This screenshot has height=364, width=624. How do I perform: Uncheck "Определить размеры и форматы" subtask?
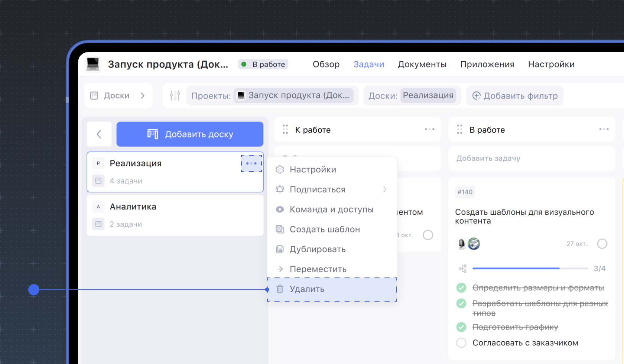461,288
